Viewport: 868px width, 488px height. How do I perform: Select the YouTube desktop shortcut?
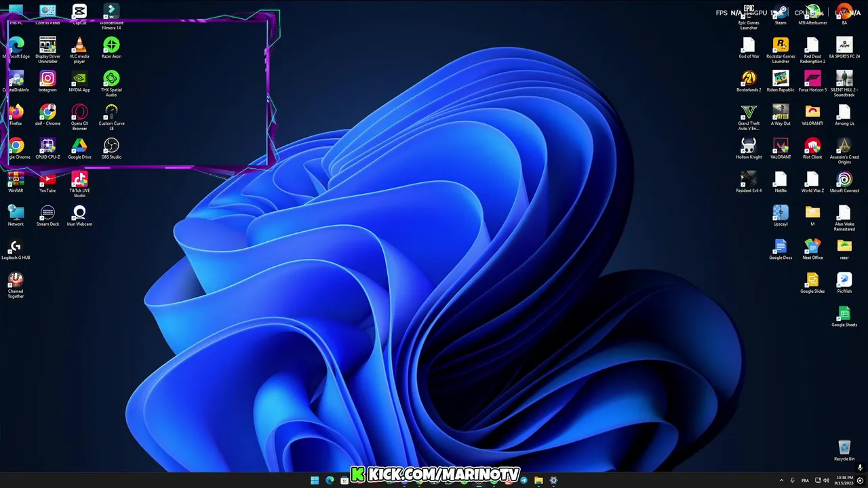(x=47, y=182)
